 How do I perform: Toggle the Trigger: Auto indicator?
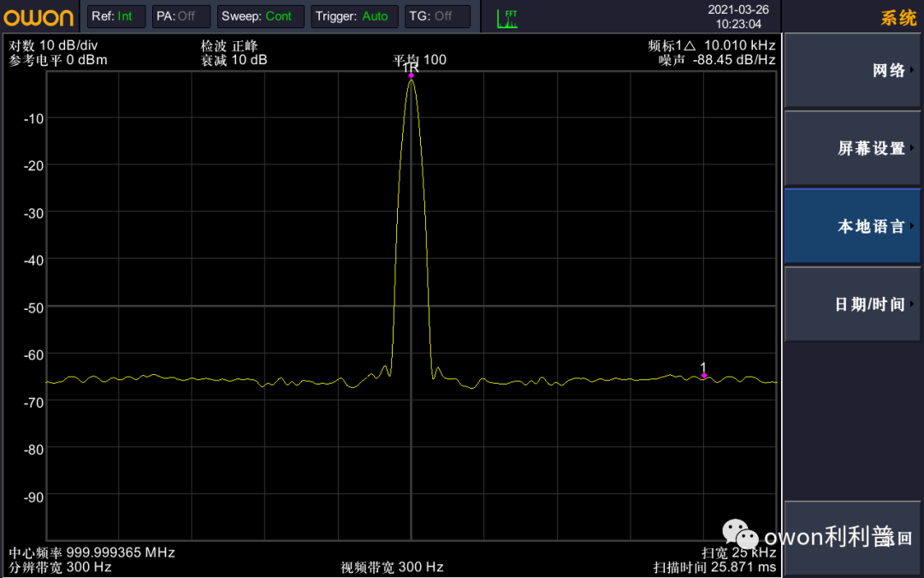(355, 16)
